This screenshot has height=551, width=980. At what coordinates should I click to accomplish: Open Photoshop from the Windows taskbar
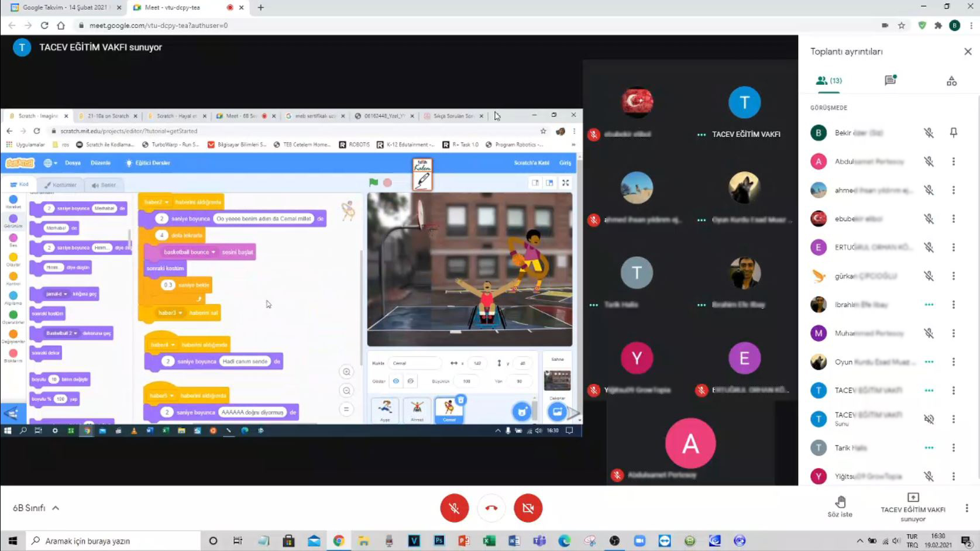coord(439,540)
